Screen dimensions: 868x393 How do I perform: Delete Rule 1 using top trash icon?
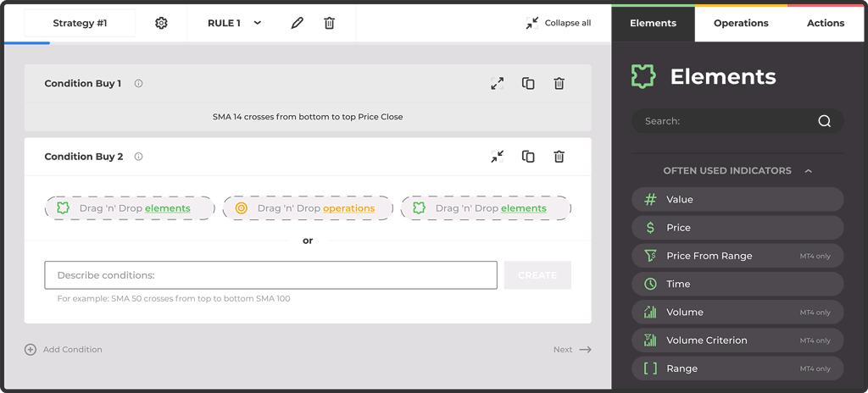tap(329, 23)
